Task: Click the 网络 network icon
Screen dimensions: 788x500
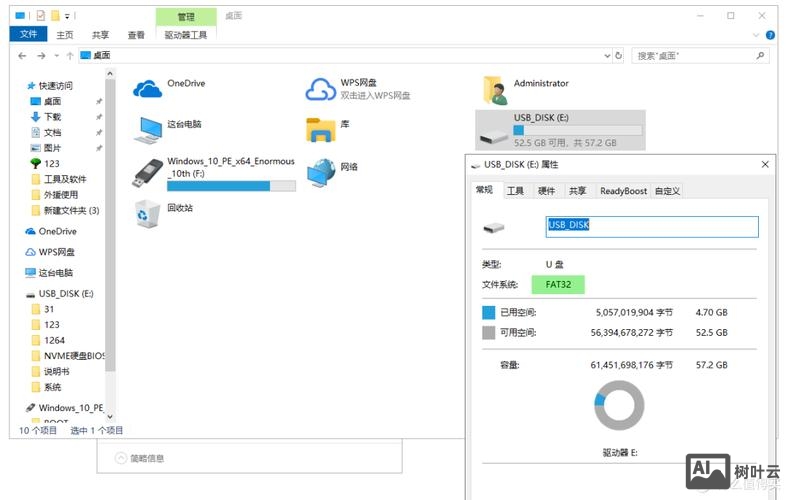Action: tap(320, 172)
